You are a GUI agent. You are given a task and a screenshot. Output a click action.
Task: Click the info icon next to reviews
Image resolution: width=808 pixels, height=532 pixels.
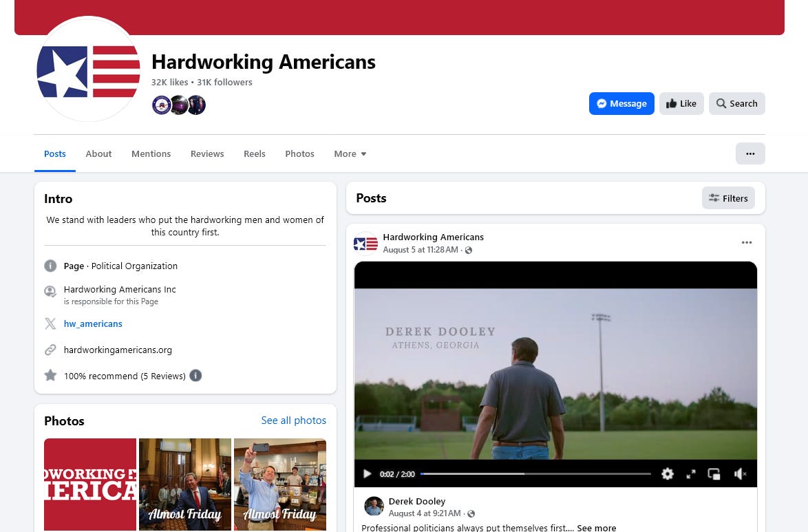[x=195, y=375]
